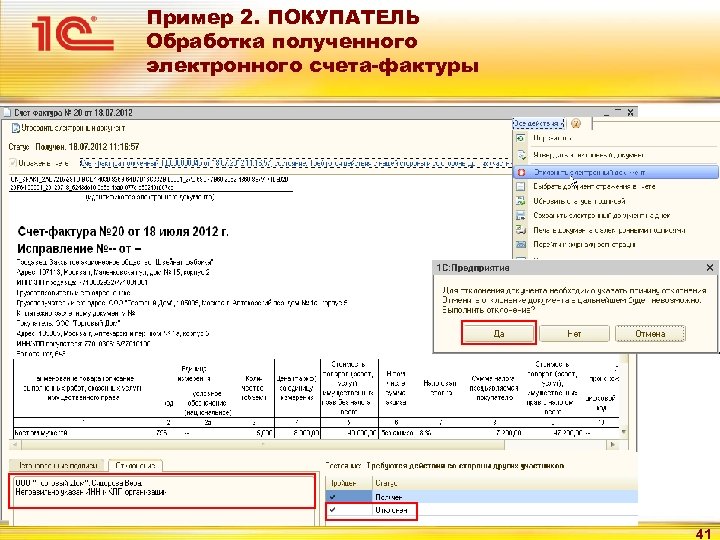Close the Счет-фактура № 20 window
The height and width of the screenshot is (540, 720).
click(630, 112)
